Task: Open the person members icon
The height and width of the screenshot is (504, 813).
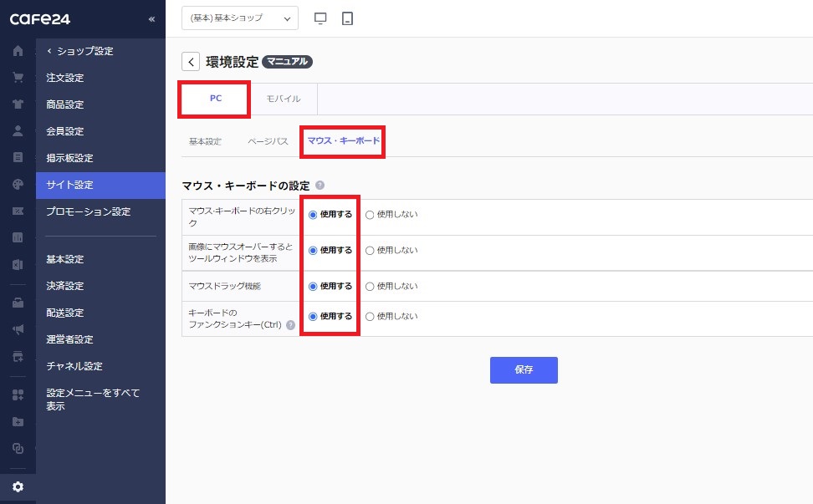Action: pos(18,131)
